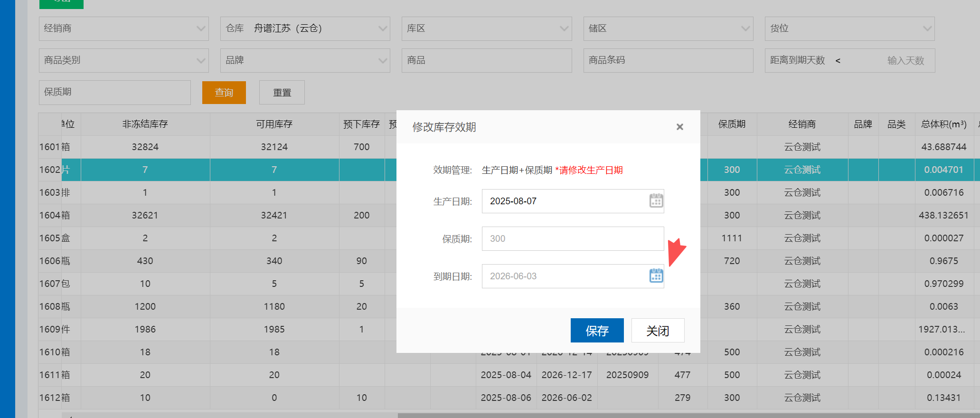Click the 可用库存 column header
980x418 pixels.
pos(274,124)
